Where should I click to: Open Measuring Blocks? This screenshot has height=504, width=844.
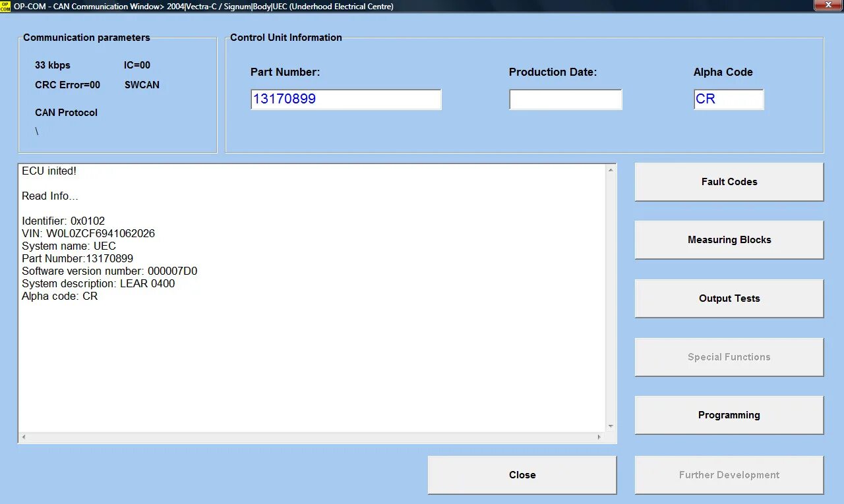(729, 240)
